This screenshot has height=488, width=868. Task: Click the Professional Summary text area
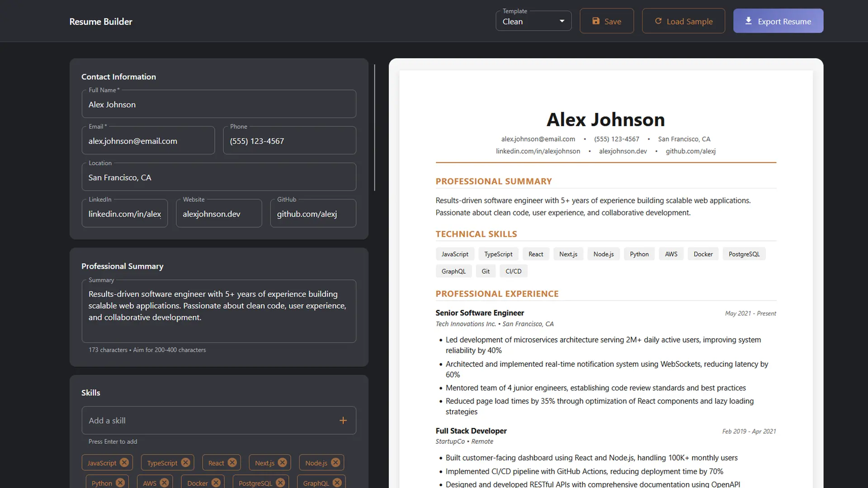click(x=219, y=311)
